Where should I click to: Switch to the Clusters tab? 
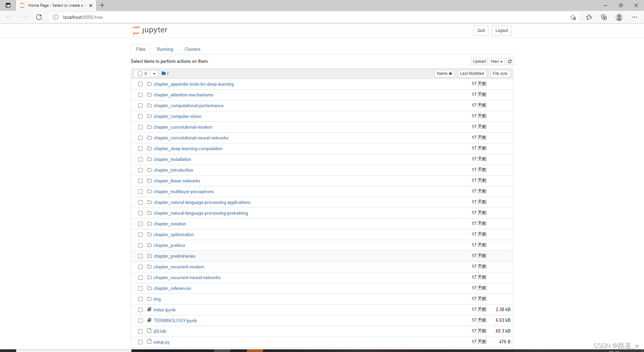click(192, 49)
